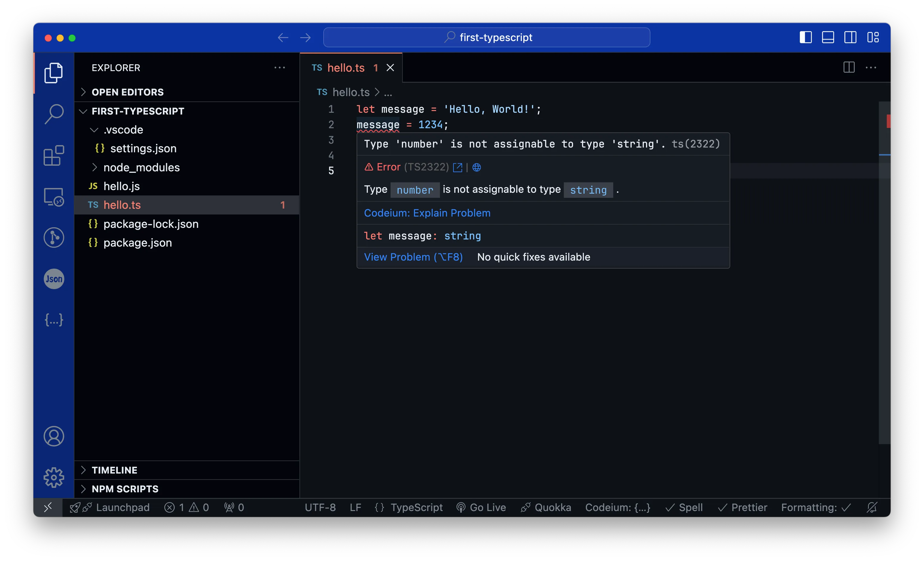
Task: Open the Remote Explorer view
Action: [x=54, y=197]
